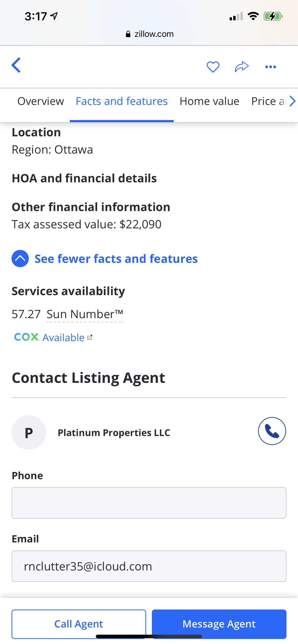Viewport: 298px width, 644px height.
Task: Save listing with the heart icon
Action: (213, 67)
